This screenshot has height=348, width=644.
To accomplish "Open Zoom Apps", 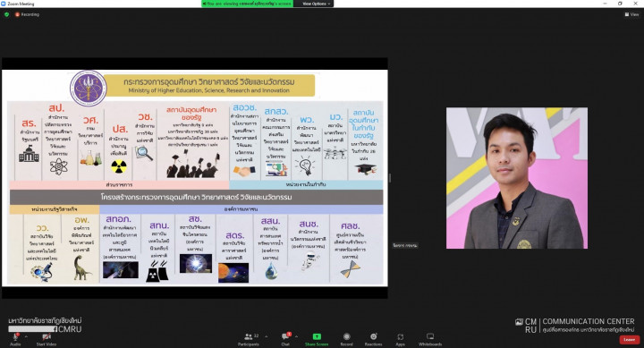I will pos(400,339).
